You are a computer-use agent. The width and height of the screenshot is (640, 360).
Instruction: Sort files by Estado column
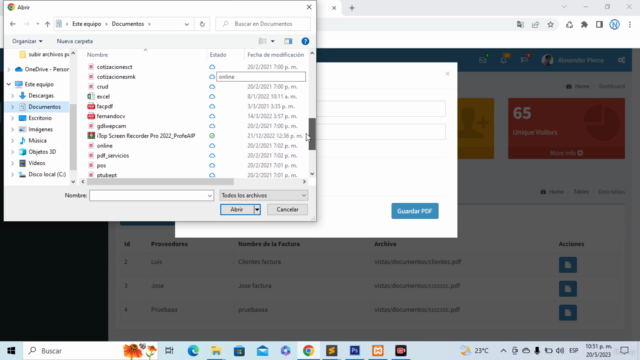(218, 55)
